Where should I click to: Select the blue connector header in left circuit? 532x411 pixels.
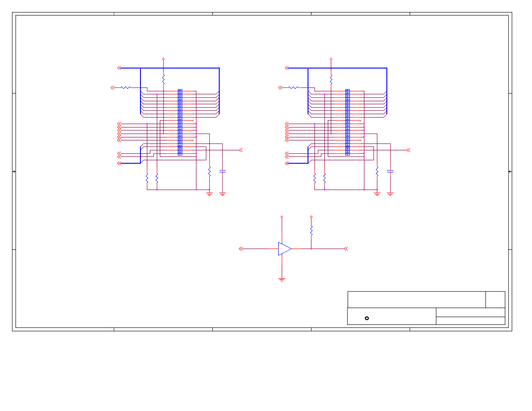tap(180, 122)
